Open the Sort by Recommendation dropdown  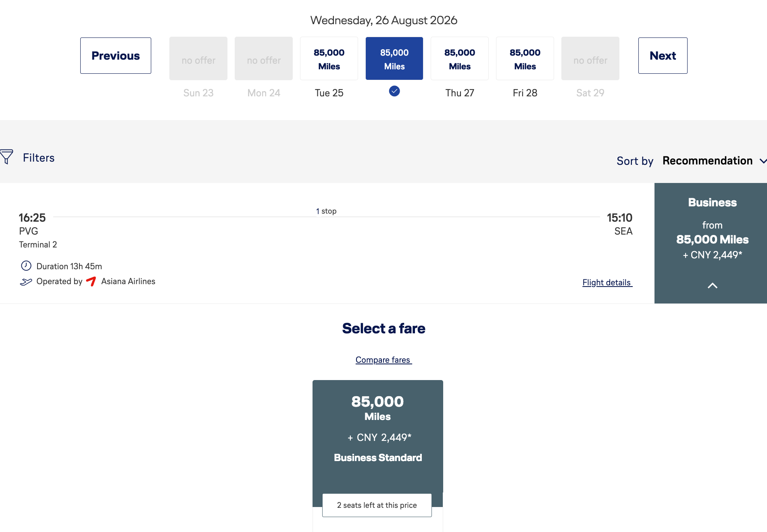[x=707, y=161]
